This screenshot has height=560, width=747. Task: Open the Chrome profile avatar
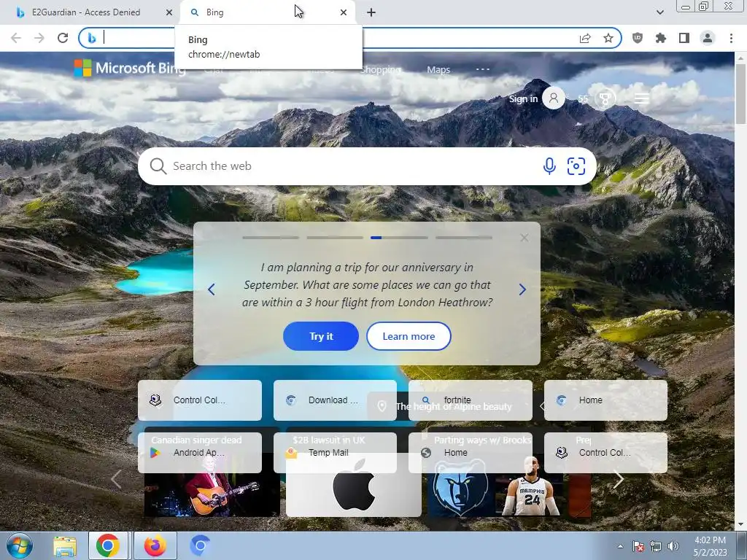tap(708, 38)
